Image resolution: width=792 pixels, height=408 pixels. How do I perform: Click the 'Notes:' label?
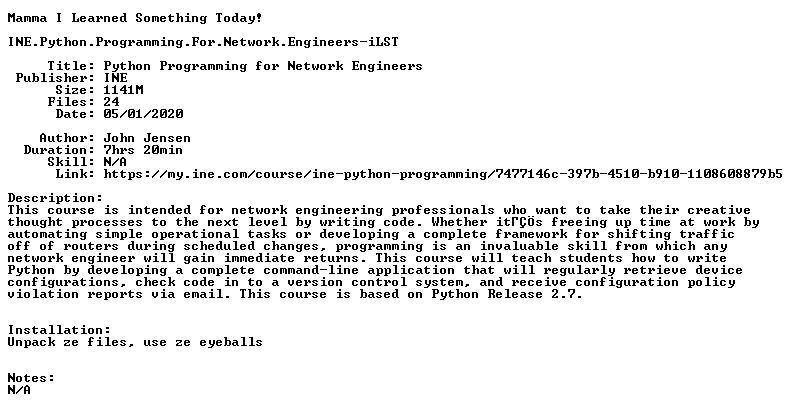coord(31,378)
